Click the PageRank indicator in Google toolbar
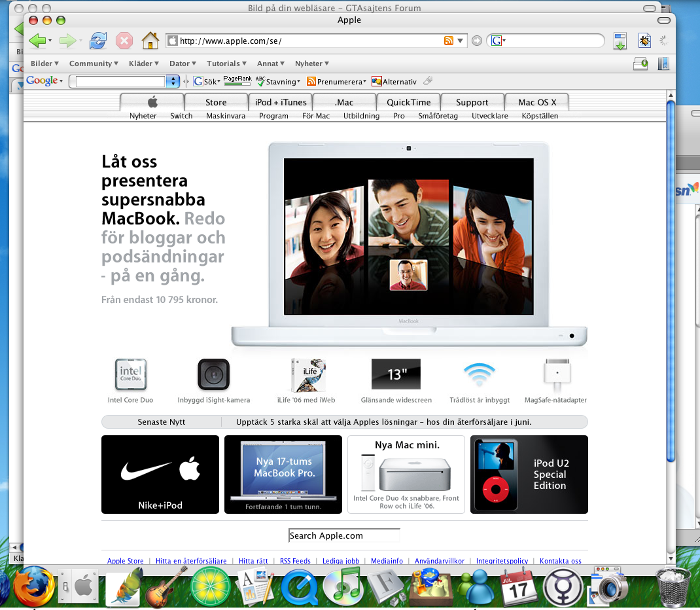Image resolution: width=700 pixels, height=610 pixels. tap(237, 81)
